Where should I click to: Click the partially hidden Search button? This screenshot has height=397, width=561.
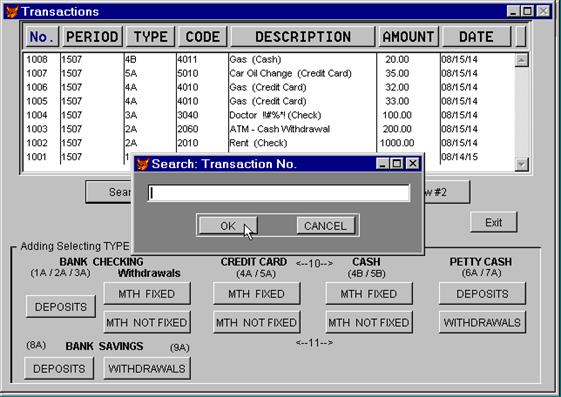tap(109, 192)
